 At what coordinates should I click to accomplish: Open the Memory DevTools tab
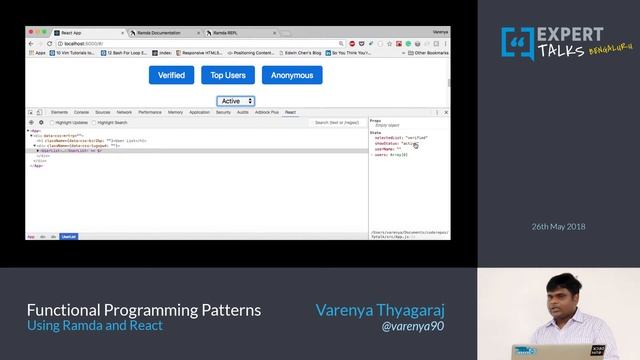click(x=175, y=112)
